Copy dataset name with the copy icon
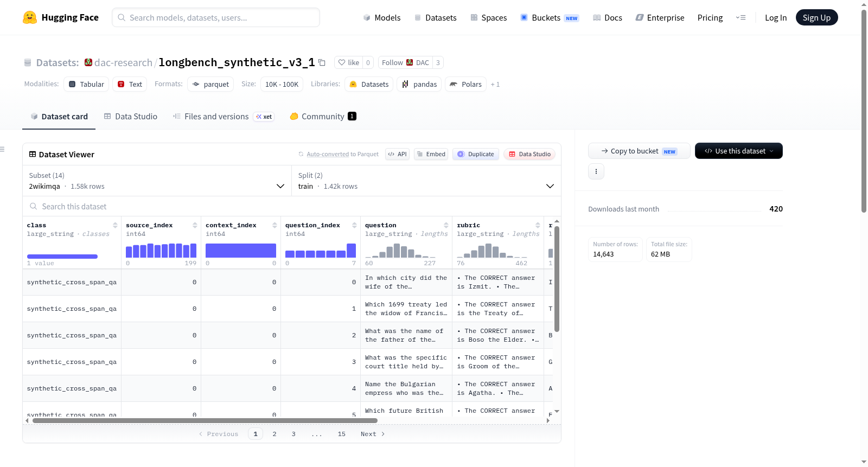This screenshot has width=868, height=467. coord(322,62)
